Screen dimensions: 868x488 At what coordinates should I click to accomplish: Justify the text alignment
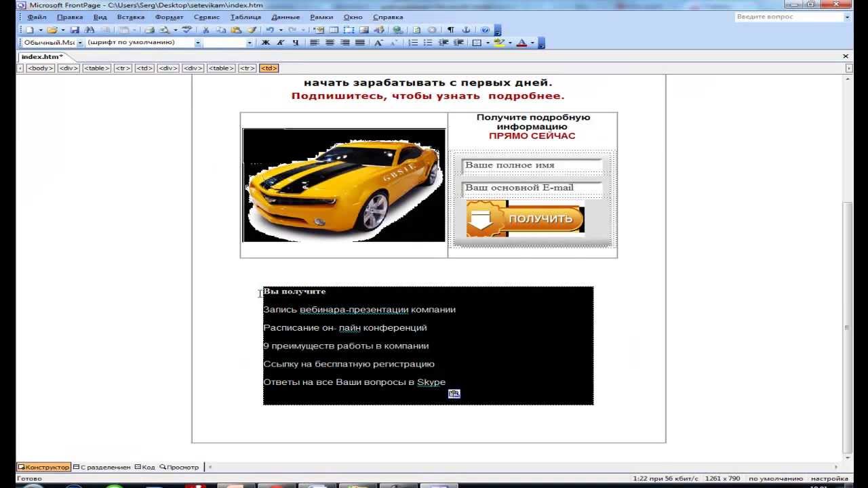pyautogui.click(x=359, y=43)
